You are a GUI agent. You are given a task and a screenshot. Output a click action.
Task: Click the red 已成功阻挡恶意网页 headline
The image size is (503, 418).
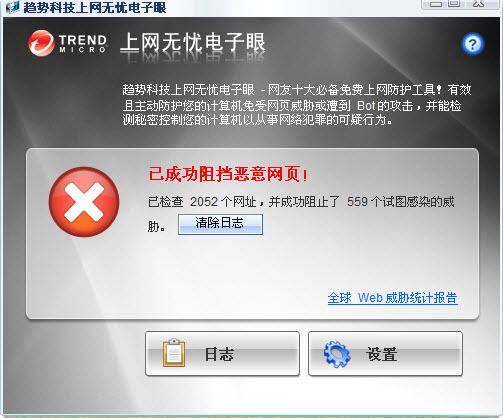click(x=228, y=174)
